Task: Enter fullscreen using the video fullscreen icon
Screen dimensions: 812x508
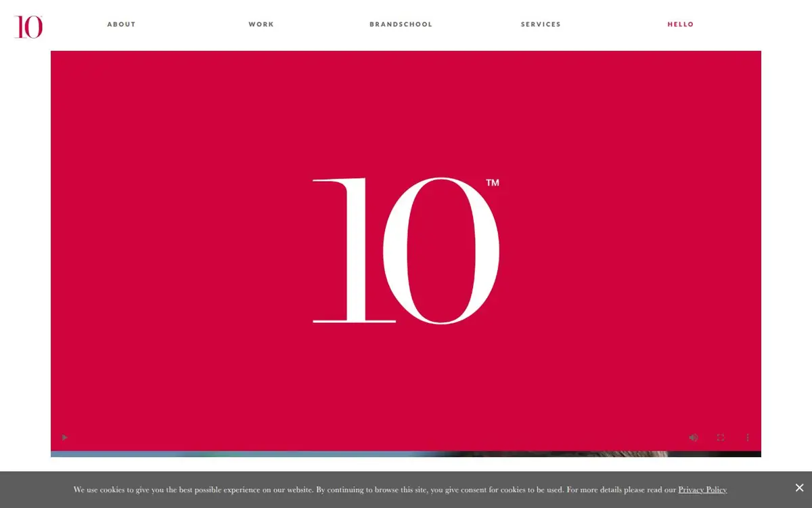Action: (x=721, y=438)
